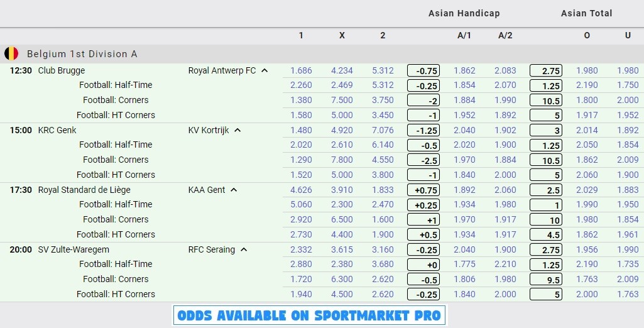Viewport: 644px width, 328px height.
Task: Click the Belgium flag icon
Action: (x=11, y=54)
